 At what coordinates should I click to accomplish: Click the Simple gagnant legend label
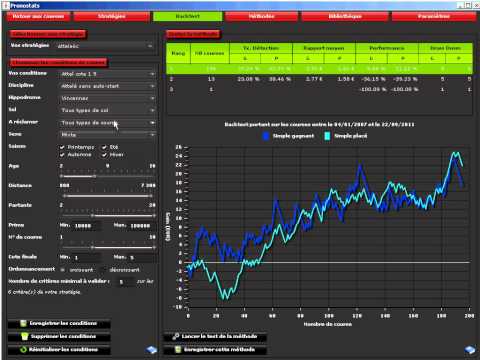pyautogui.click(x=293, y=136)
